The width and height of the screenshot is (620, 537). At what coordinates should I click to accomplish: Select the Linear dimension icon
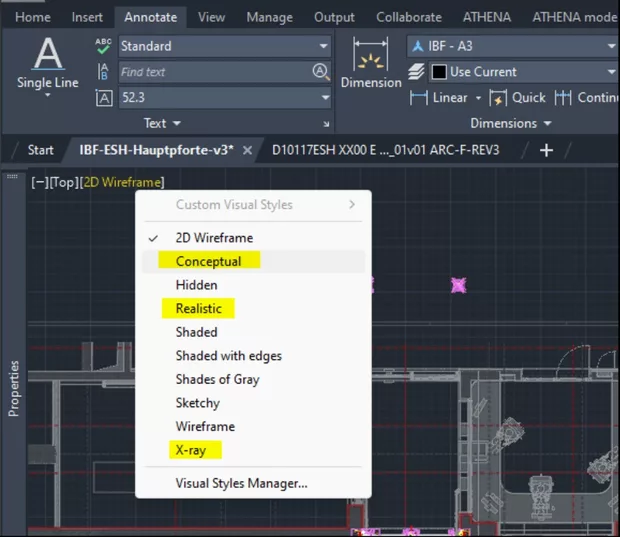420,98
